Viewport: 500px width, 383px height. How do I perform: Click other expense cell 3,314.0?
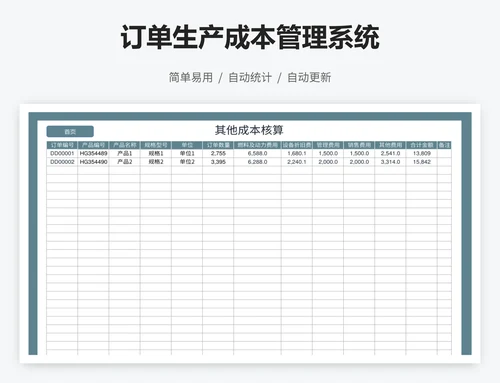(x=390, y=162)
